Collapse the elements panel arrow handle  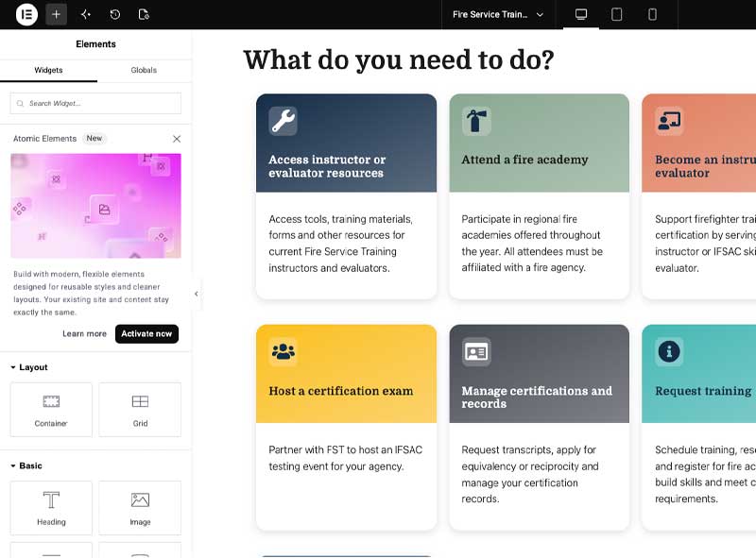pyautogui.click(x=197, y=294)
